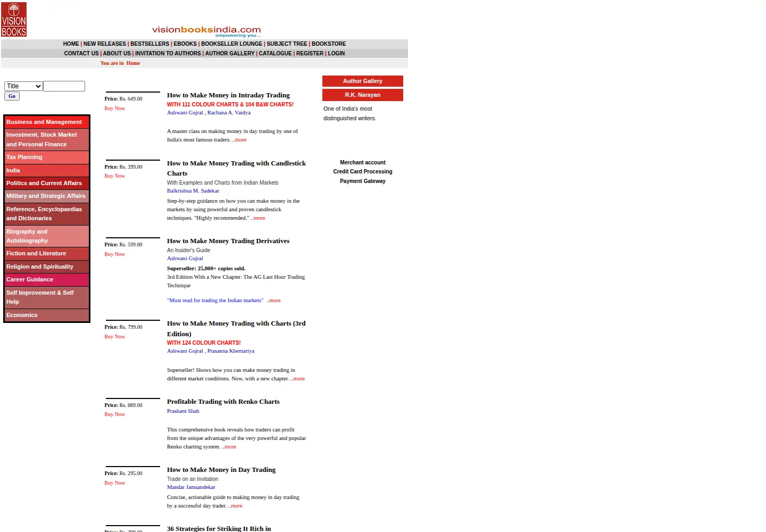Choose the Tax Planning category

tap(47, 157)
